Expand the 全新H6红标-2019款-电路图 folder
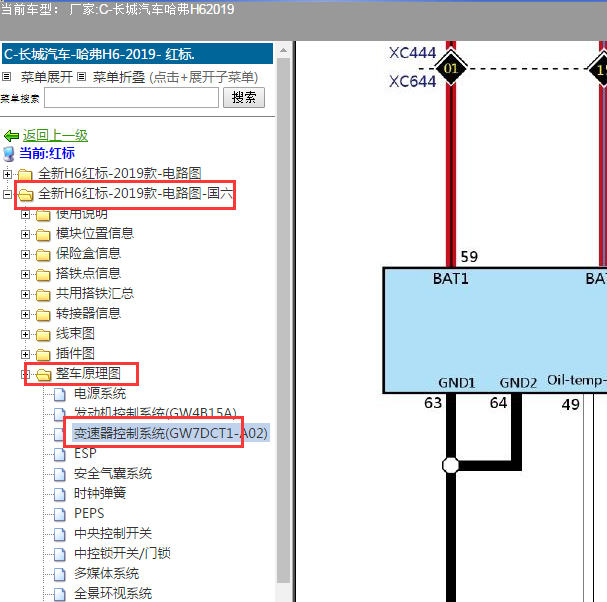Viewport: 607px width, 602px height. click(7, 174)
